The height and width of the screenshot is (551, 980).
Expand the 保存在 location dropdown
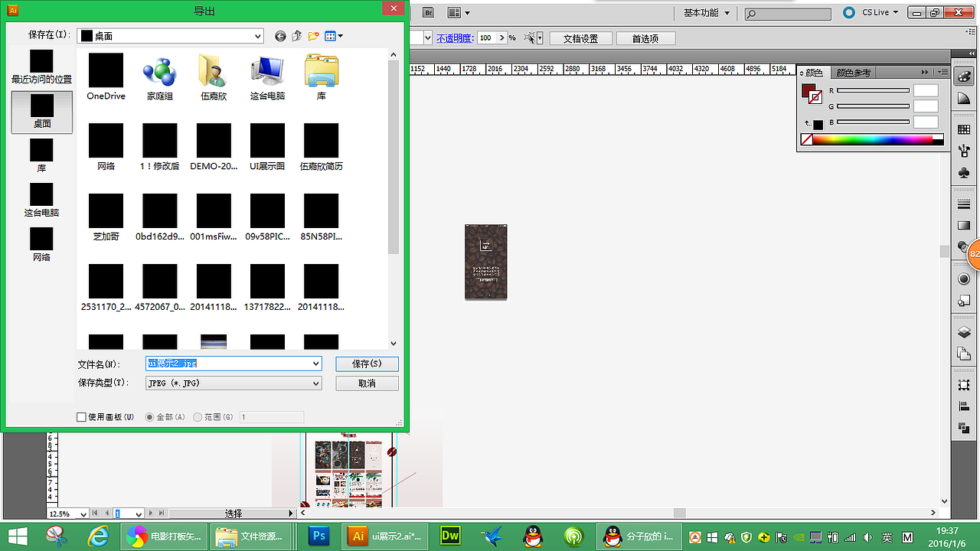tap(258, 36)
